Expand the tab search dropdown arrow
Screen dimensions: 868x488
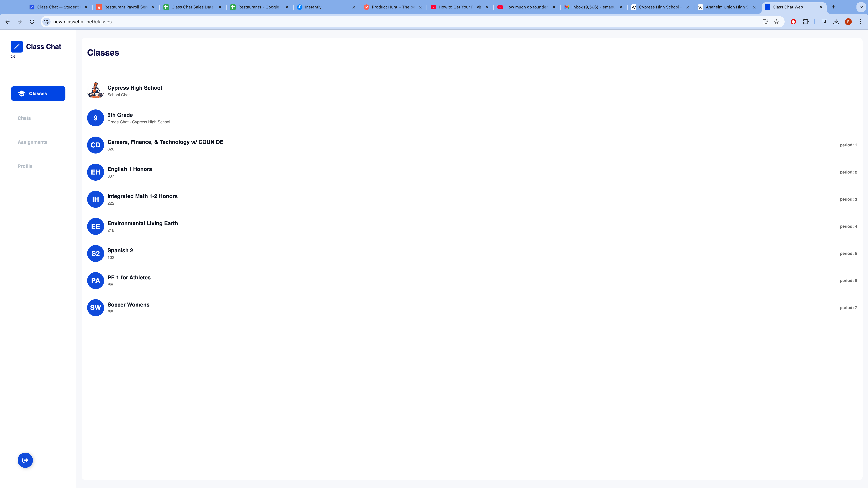pos(861,7)
